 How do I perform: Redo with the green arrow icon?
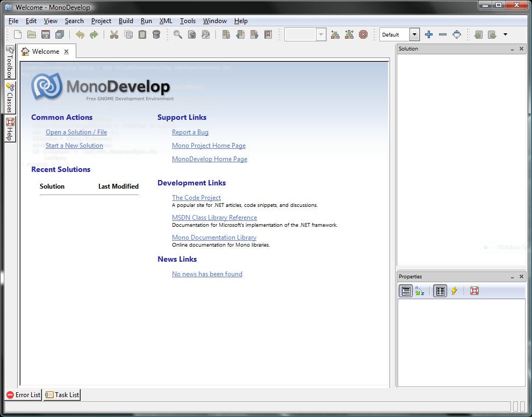[94, 34]
